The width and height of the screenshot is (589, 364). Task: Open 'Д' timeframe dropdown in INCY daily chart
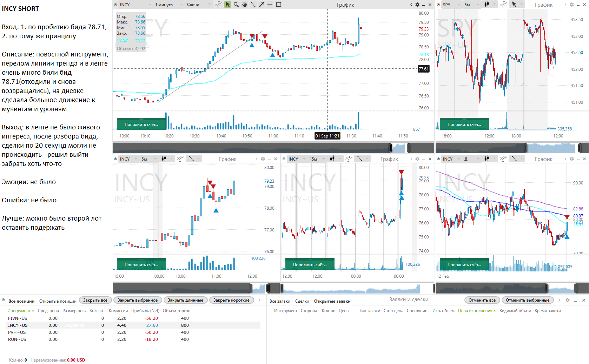coord(471,159)
